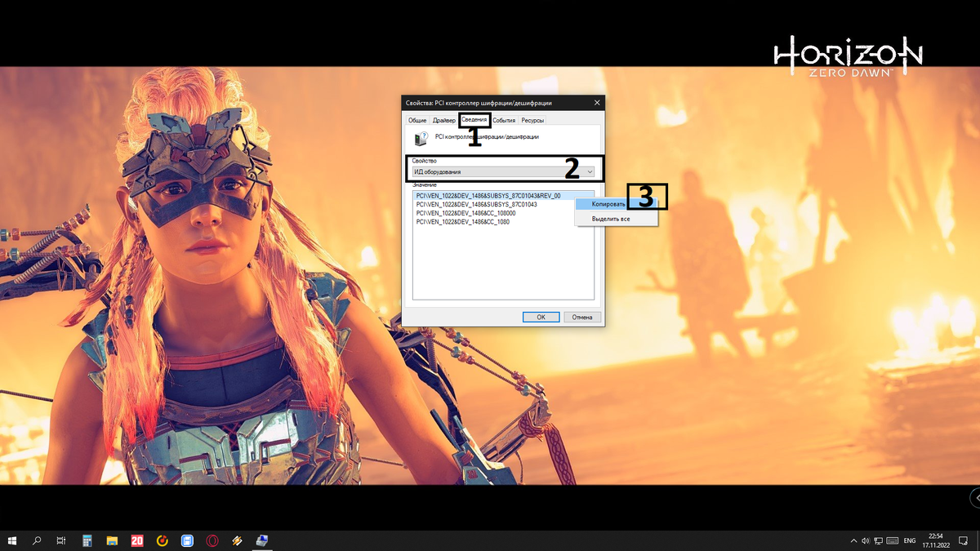Image resolution: width=980 pixels, height=551 pixels.
Task: Close the Свойства properties dialog
Action: pyautogui.click(x=597, y=103)
